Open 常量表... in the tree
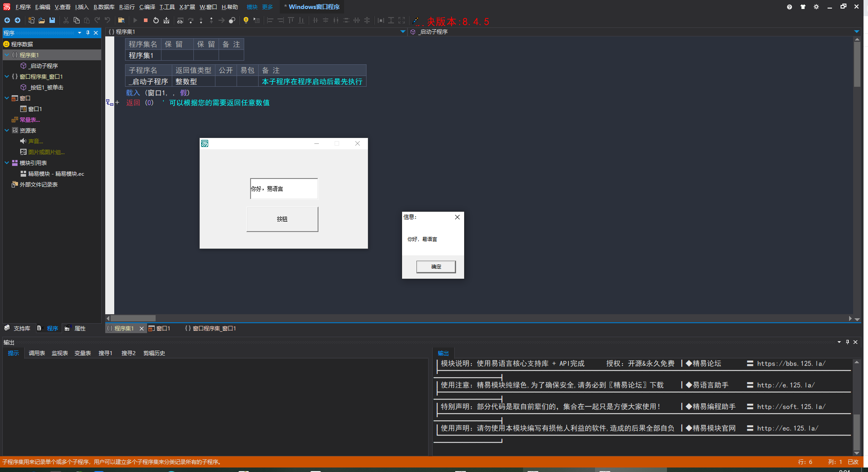Viewport: 868px width, 472px height. click(26, 120)
